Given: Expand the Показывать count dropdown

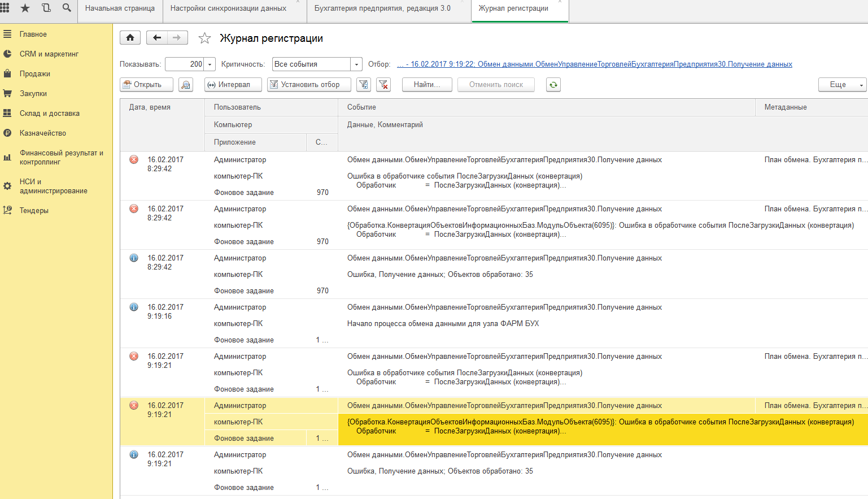Looking at the screenshot, I should [x=210, y=64].
